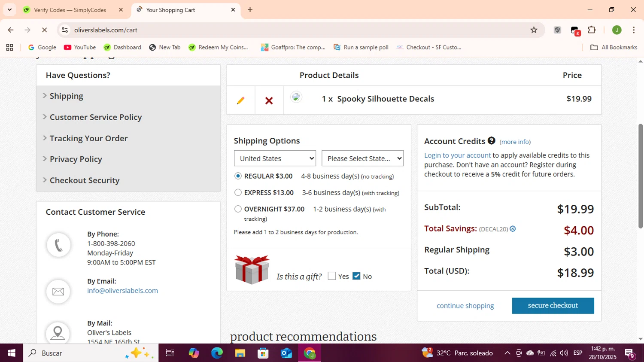This screenshot has height=362, width=644.
Task: Click continue shopping link
Action: pos(465,306)
